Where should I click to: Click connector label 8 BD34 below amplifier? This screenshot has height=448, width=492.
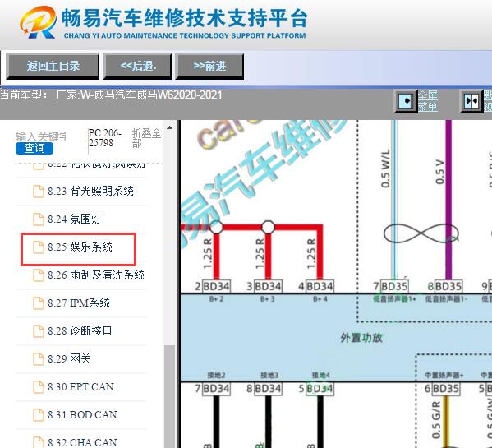point(264,389)
